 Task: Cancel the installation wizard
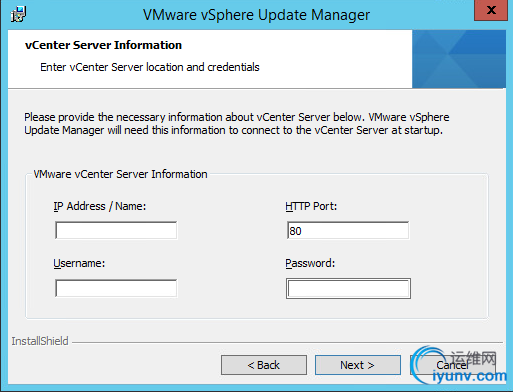point(452,365)
